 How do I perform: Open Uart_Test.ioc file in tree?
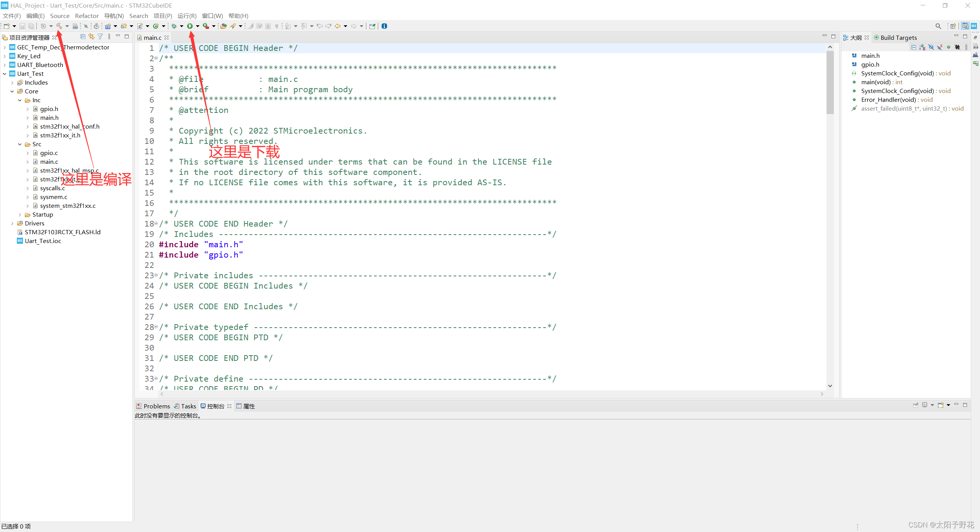pos(43,241)
